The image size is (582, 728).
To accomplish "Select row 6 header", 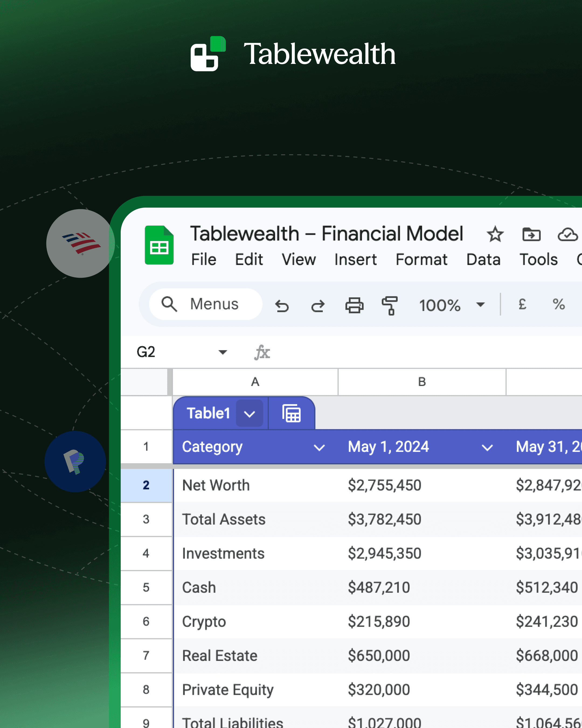I will pyautogui.click(x=146, y=622).
